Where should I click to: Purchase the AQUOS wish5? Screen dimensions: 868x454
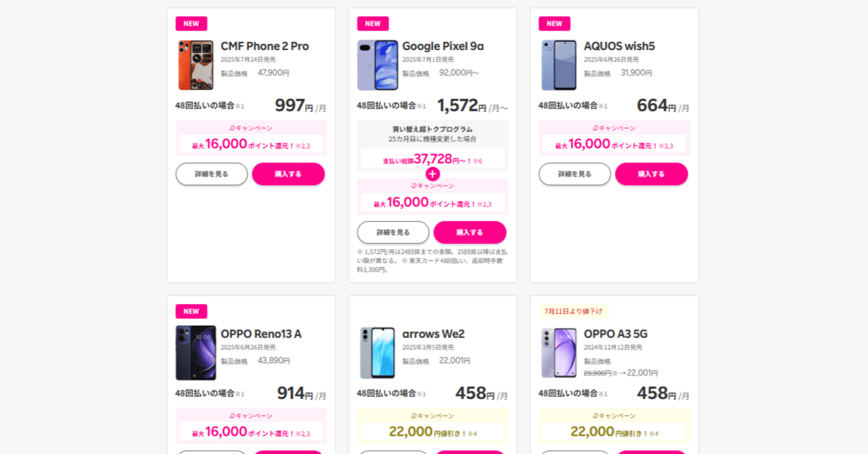pyautogui.click(x=651, y=174)
